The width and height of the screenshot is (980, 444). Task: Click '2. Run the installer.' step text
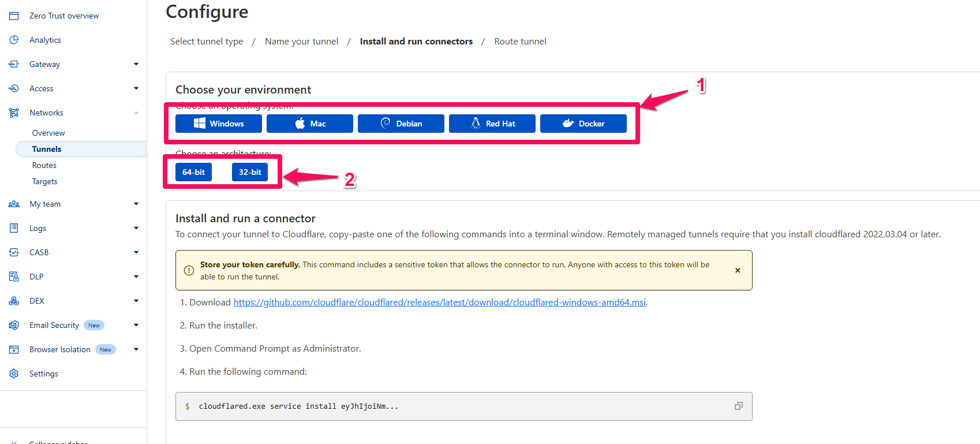219,326
